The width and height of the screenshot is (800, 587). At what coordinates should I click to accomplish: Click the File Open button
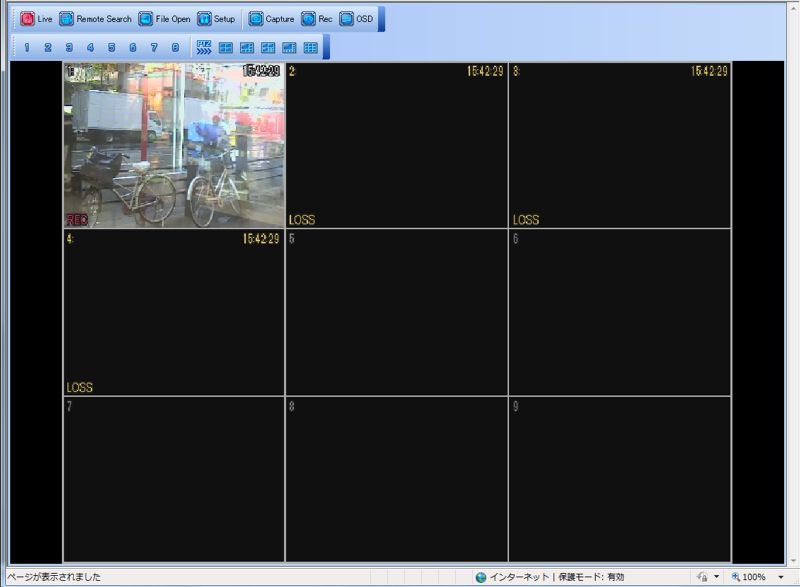coord(164,19)
